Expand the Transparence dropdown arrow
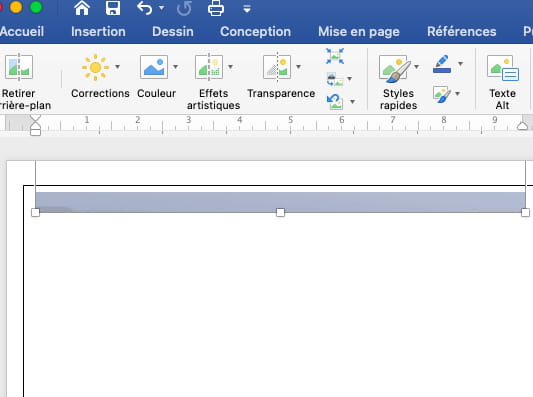This screenshot has width=533, height=397. tap(298, 67)
